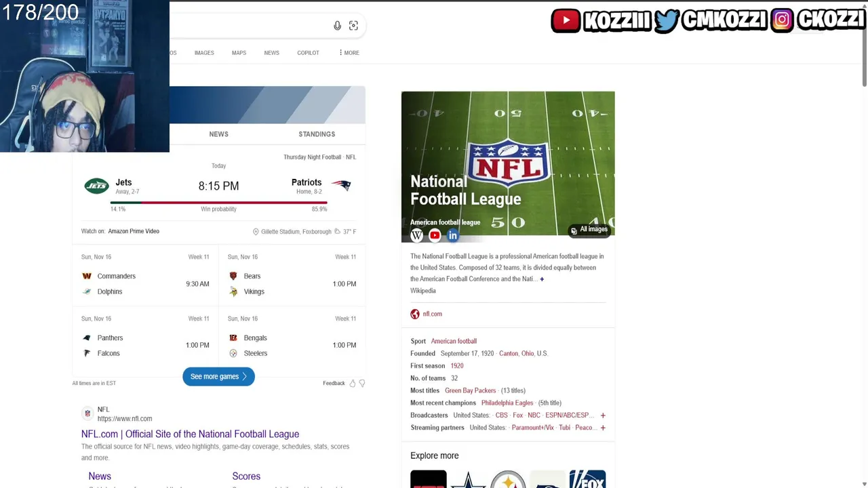Screen dimensions: 868x488
Task: Click the All images button
Action: point(589,230)
